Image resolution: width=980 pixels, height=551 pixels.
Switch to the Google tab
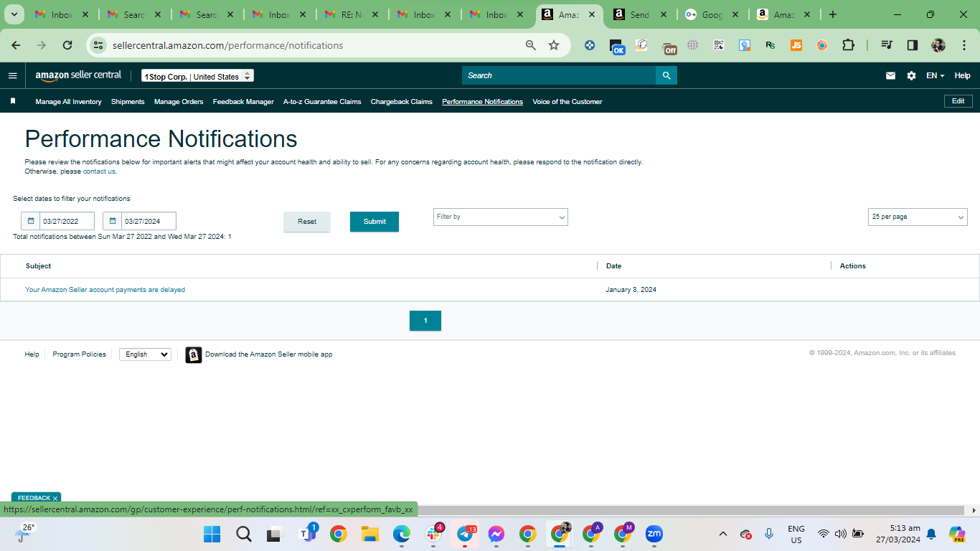[x=712, y=14]
